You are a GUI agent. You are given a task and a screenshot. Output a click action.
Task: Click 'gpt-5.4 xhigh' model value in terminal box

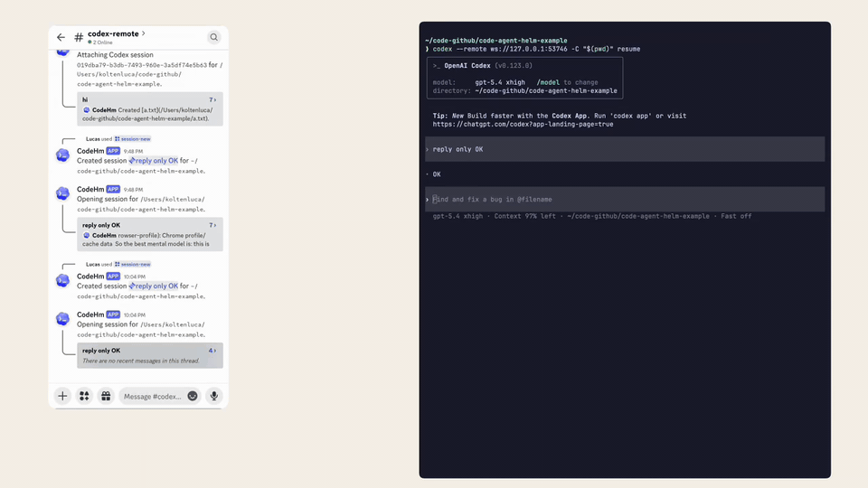500,82
